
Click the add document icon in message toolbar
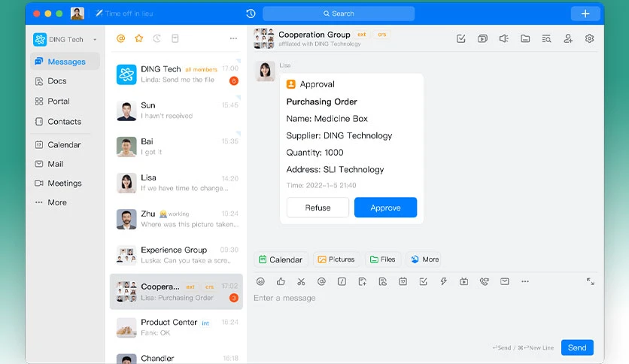tap(362, 281)
